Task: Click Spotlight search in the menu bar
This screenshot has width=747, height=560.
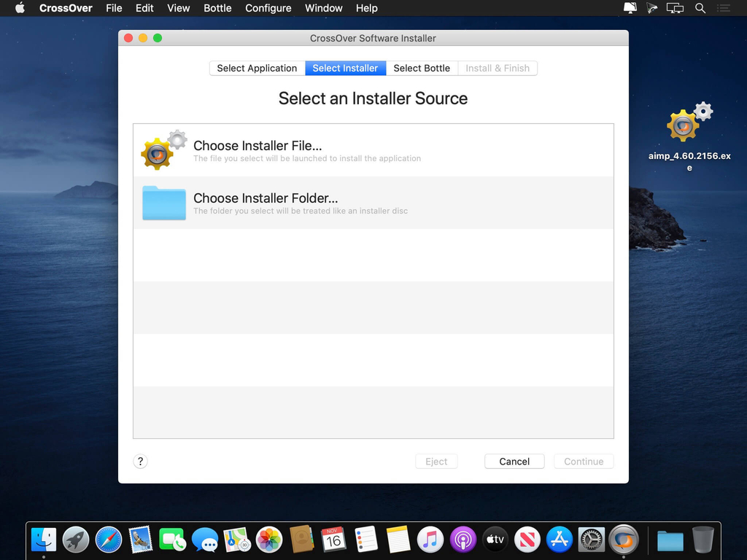Action: pos(700,8)
